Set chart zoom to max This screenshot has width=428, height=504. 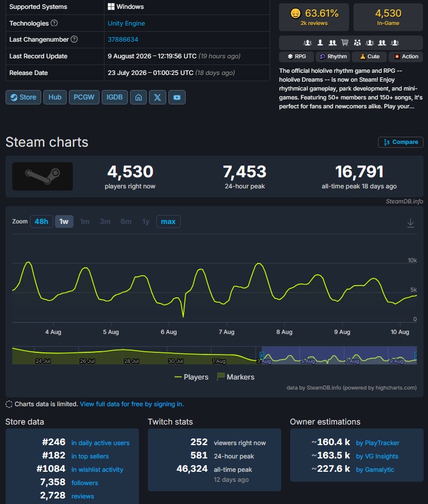pyautogui.click(x=168, y=222)
